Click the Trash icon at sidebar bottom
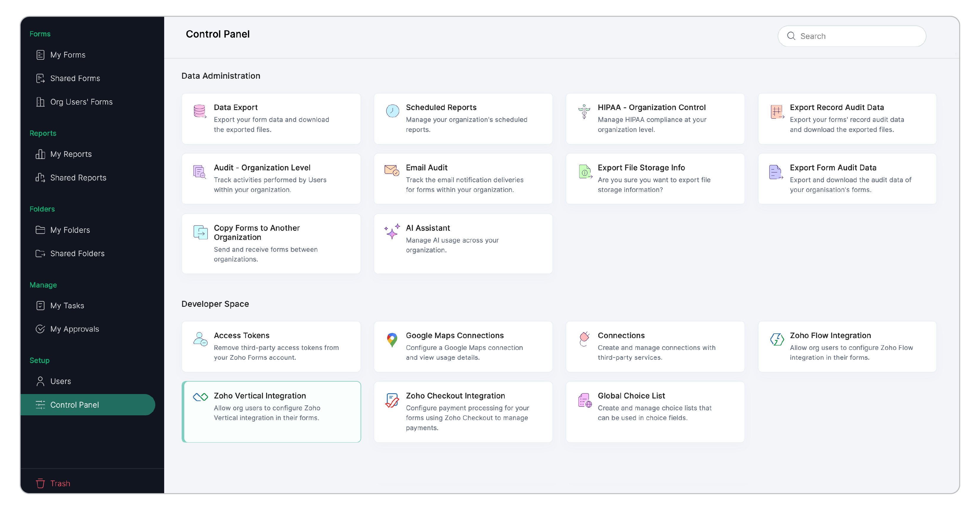Image resolution: width=980 pixels, height=510 pixels. point(41,483)
